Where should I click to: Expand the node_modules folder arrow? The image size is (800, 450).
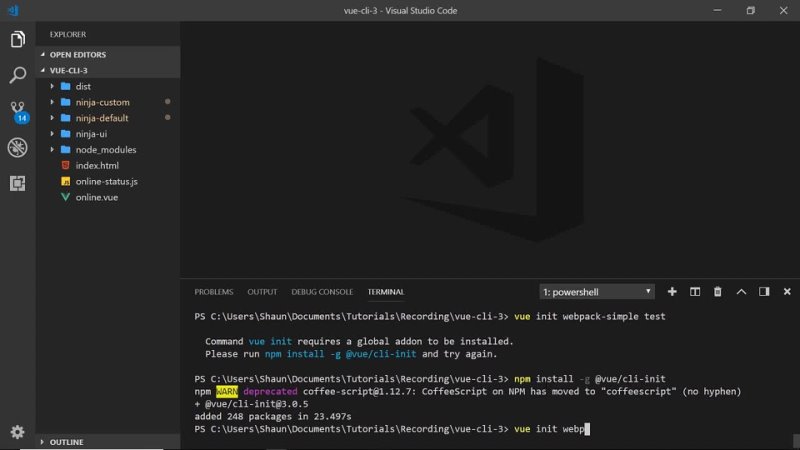coord(52,149)
